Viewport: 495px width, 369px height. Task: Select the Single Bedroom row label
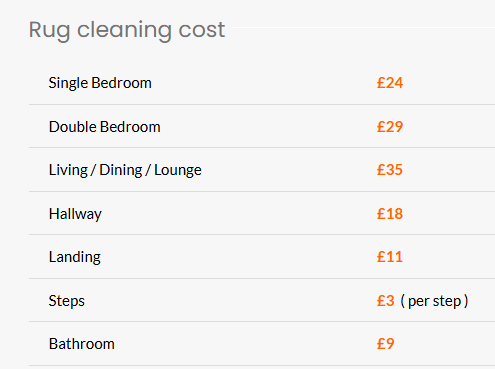click(100, 83)
